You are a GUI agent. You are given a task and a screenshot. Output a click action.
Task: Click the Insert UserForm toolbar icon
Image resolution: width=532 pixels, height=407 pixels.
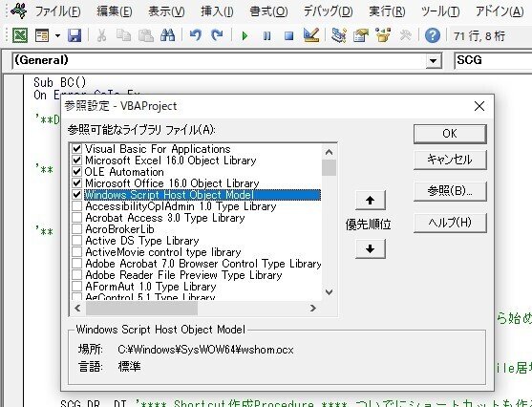pos(42,35)
